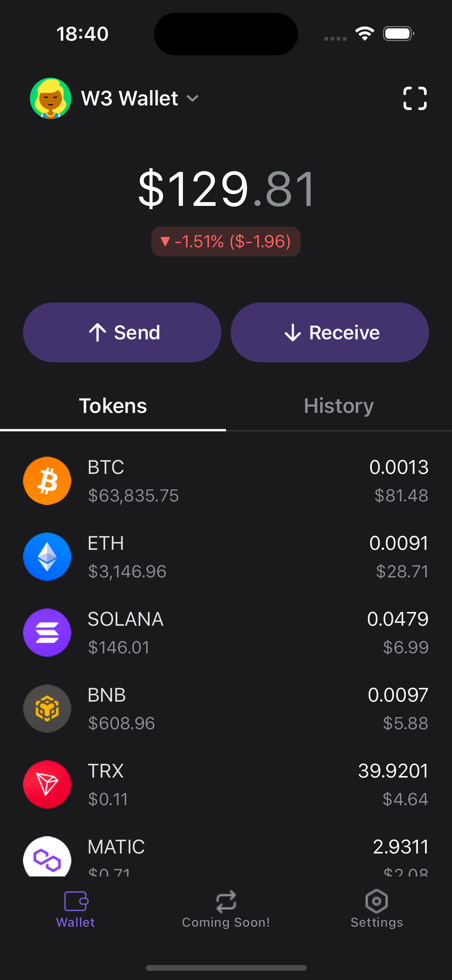This screenshot has height=980, width=452.
Task: Tap the $129.81 total balance
Action: (x=226, y=189)
